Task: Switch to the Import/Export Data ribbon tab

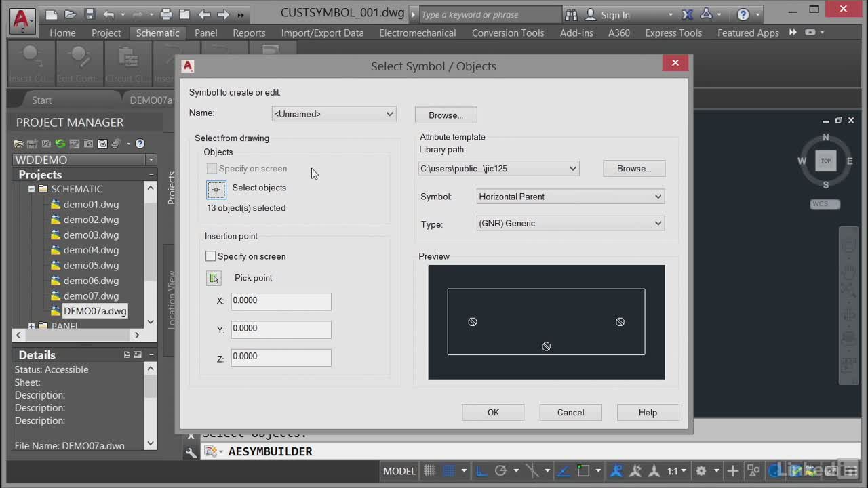Action: click(x=322, y=33)
